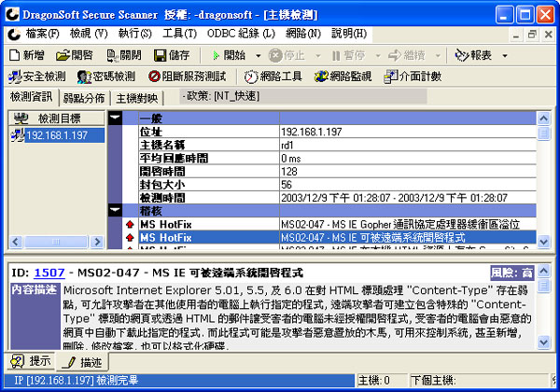Collapse the 一般 section in details
This screenshot has width=560, height=392.
pos(115,119)
